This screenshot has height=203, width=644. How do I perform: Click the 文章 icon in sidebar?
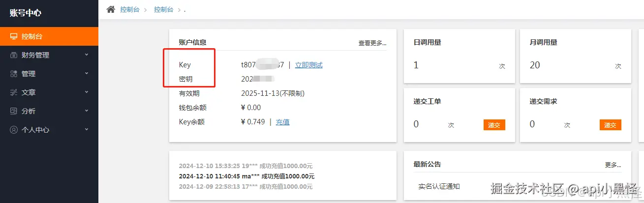(14, 92)
